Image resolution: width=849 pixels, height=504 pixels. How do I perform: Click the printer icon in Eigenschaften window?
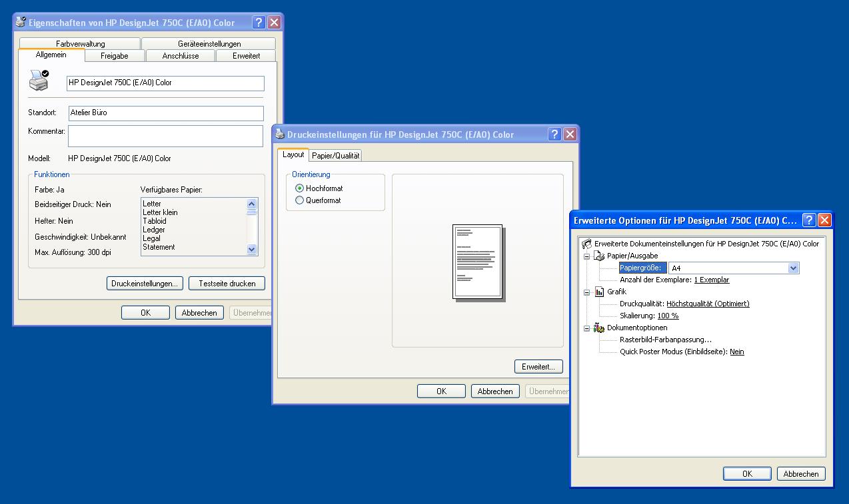coord(39,80)
